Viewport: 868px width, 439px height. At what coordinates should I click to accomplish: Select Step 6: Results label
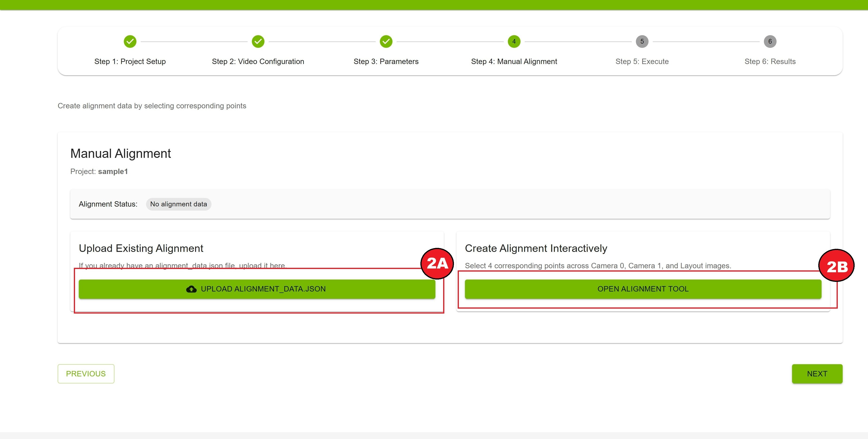(x=770, y=61)
